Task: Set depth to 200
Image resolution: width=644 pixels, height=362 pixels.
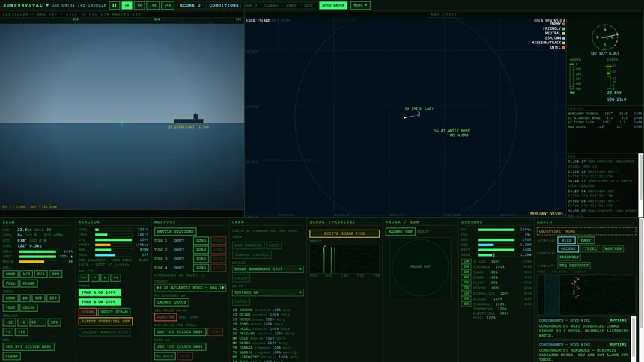Action: 53,298
